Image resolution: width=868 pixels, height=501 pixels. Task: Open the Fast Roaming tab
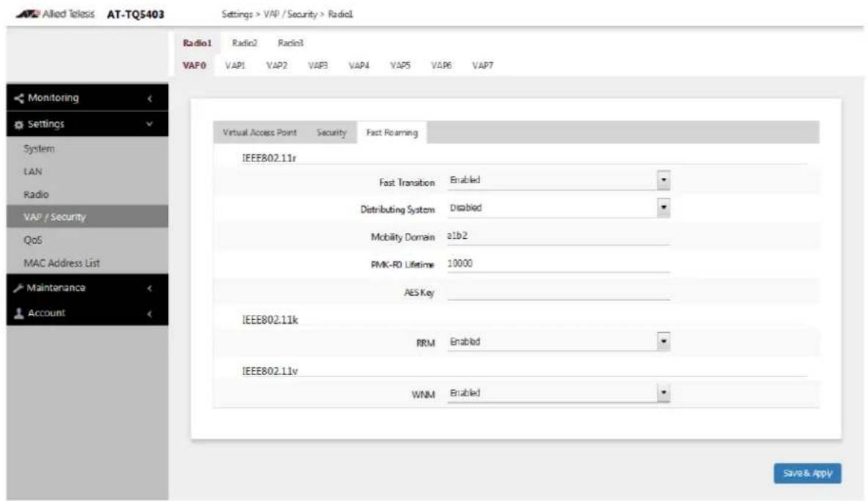[x=392, y=133]
